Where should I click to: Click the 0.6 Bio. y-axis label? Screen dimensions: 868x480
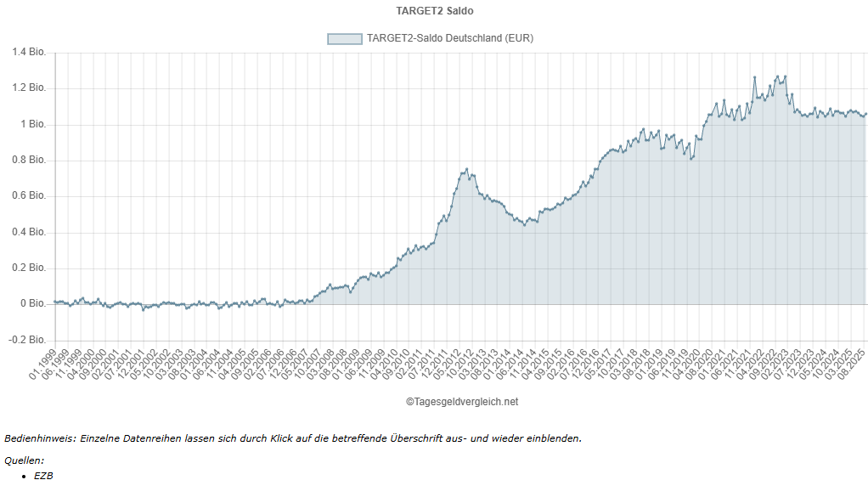[x=28, y=196]
